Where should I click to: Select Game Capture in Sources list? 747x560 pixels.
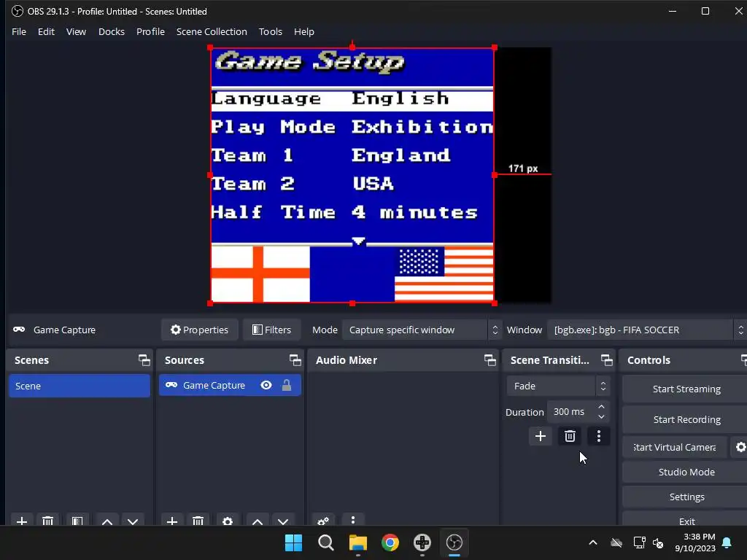pos(230,385)
